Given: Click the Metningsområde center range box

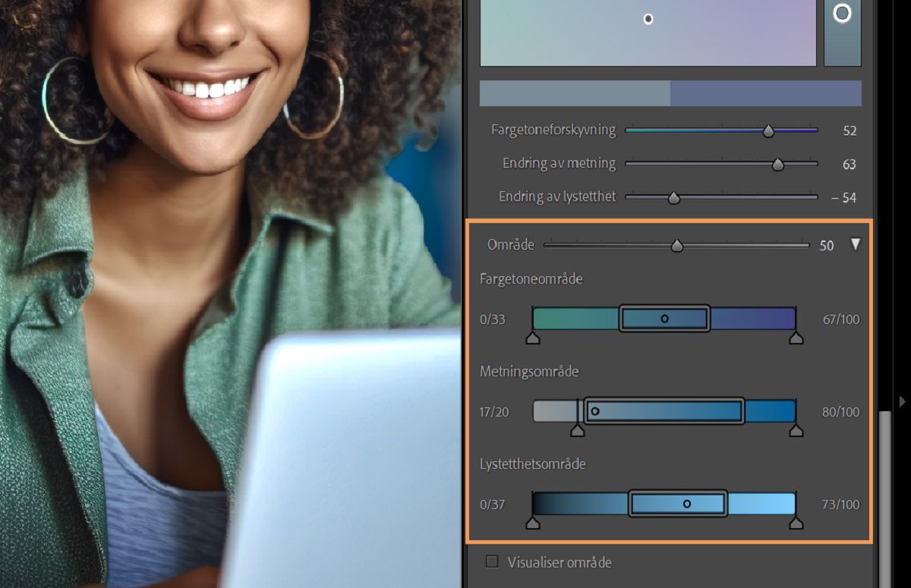Looking at the screenshot, I should (664, 411).
